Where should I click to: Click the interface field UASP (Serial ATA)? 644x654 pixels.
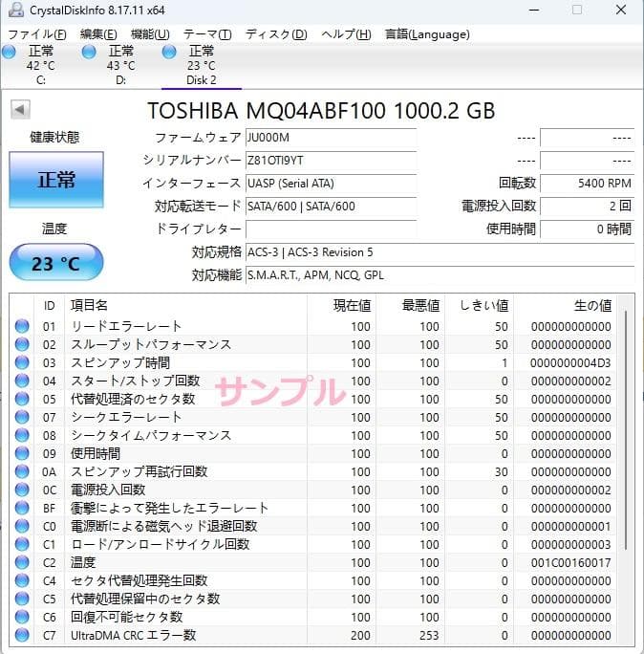tap(331, 184)
